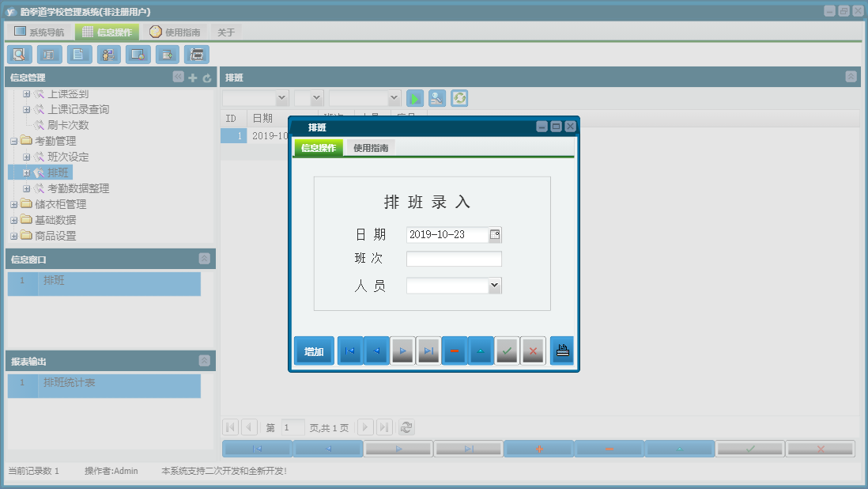Open second small filter dropdown
868x489 pixels.
[x=317, y=98]
